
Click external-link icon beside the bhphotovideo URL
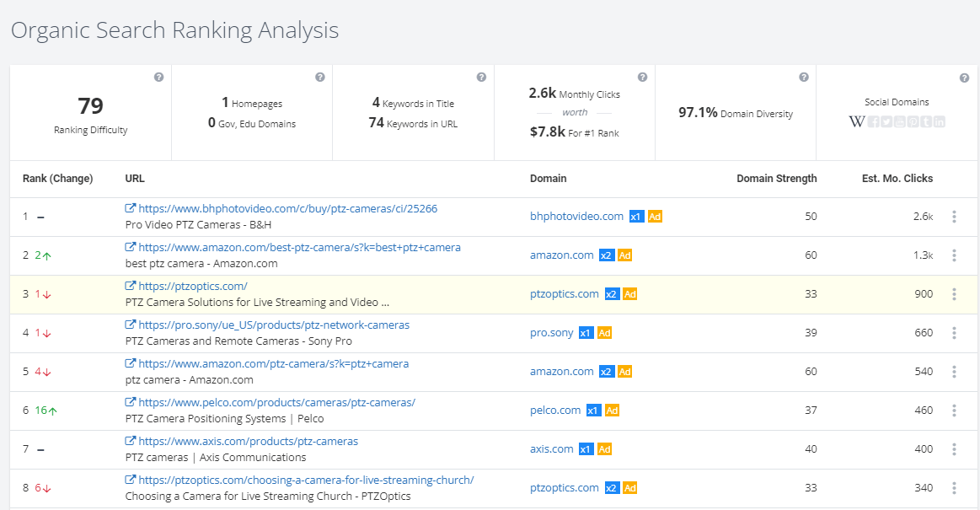point(130,208)
